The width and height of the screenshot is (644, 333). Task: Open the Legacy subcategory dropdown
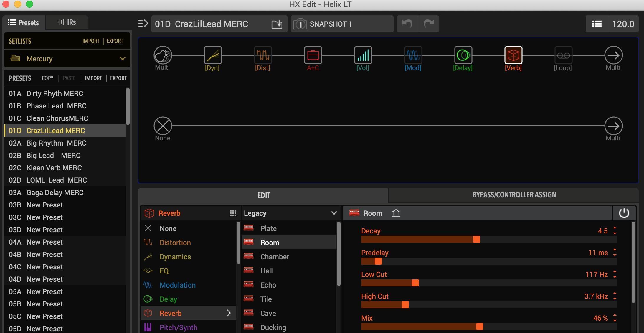pos(290,213)
